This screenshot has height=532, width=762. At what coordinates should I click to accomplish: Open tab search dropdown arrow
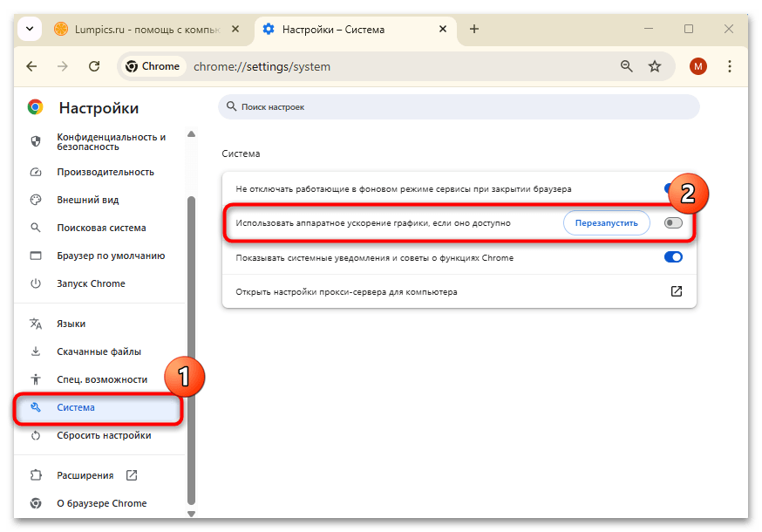pos(30,29)
